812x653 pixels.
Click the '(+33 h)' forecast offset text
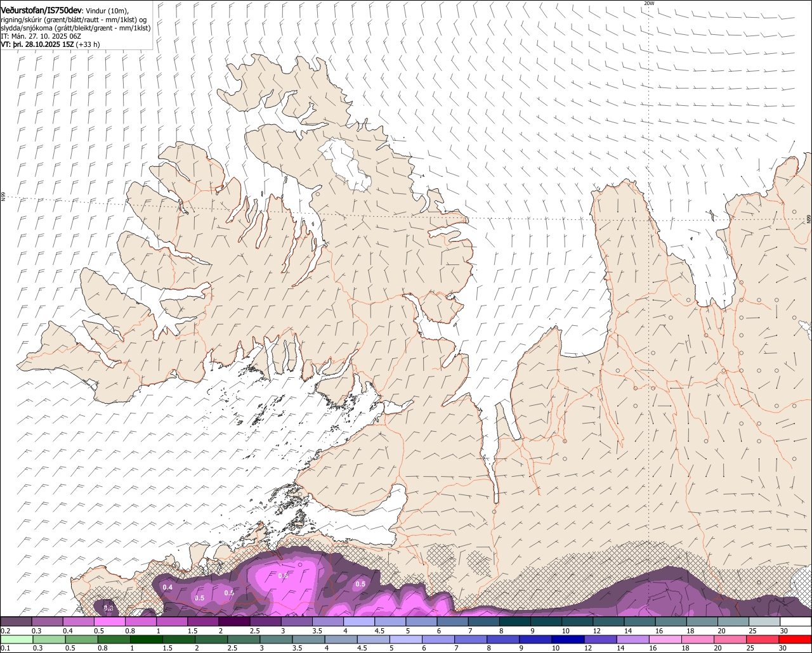[x=88, y=44]
